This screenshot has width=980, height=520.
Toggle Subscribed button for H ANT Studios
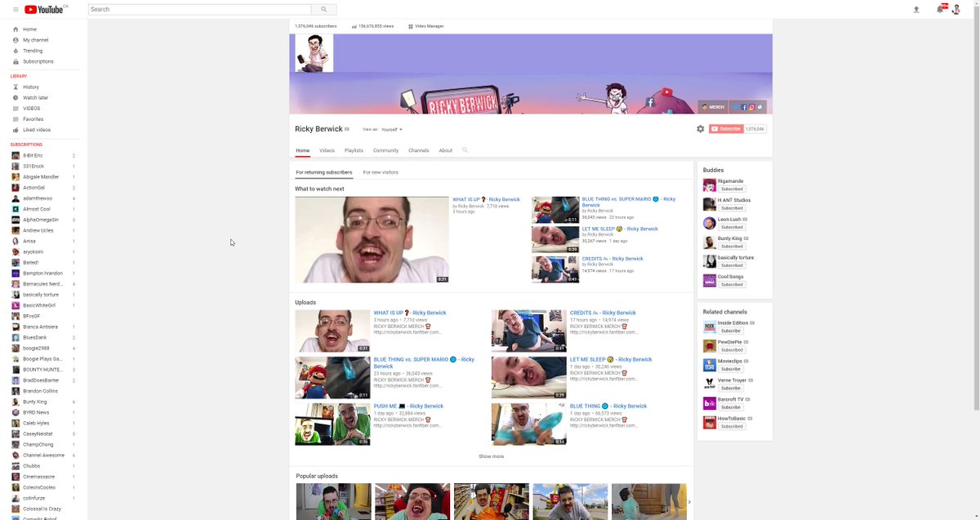732,208
